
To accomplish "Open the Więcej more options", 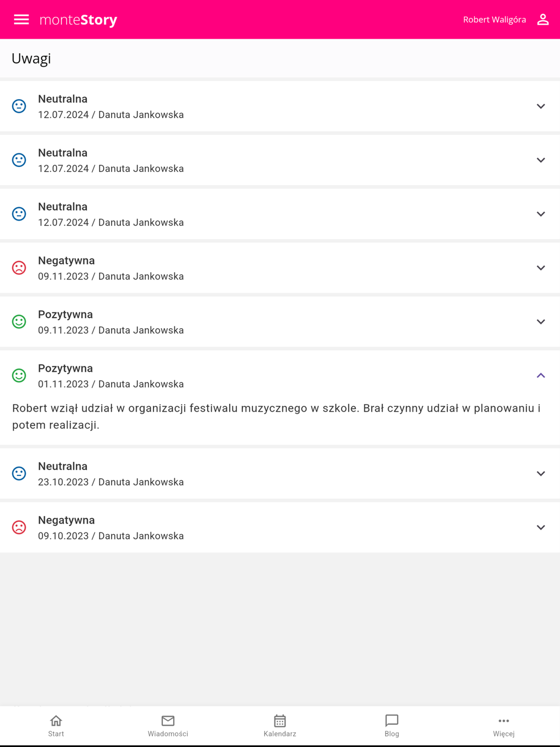I will pos(503,726).
